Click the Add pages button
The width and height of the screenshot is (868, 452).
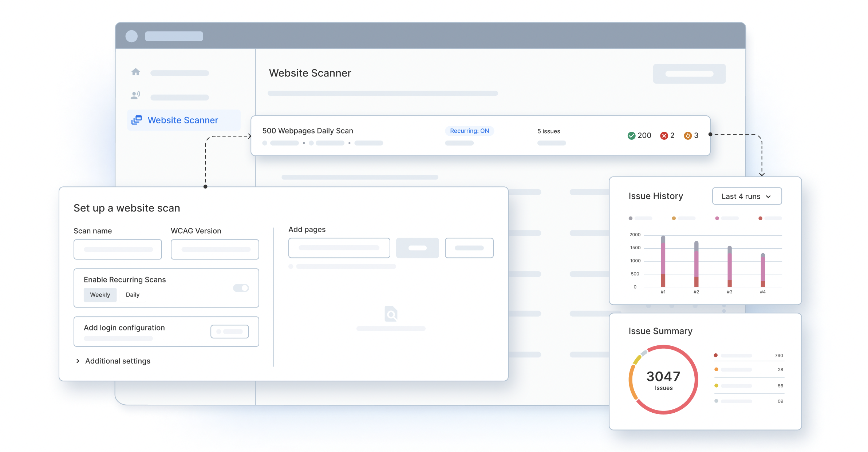417,248
